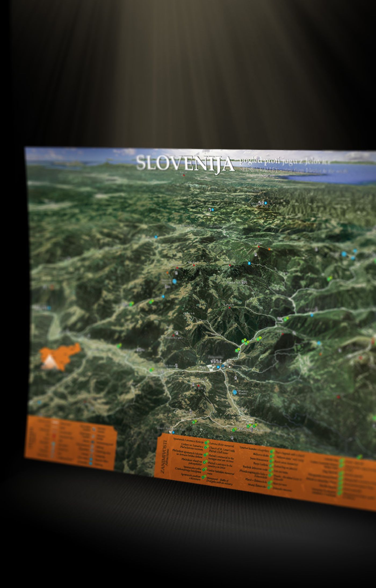Click the blue marker at the bottom of the left legend
376x588 pixels.
point(90,463)
